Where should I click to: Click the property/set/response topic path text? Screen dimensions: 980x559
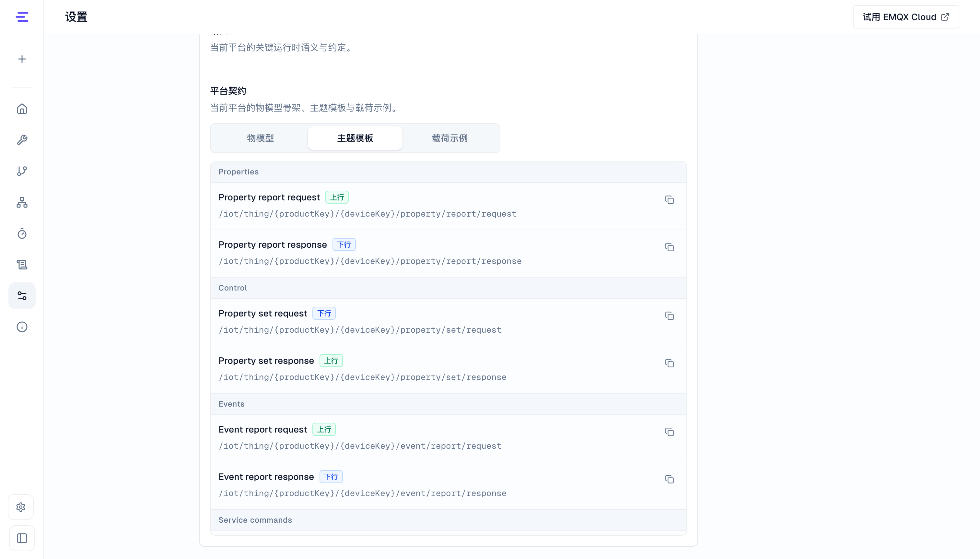tap(362, 377)
